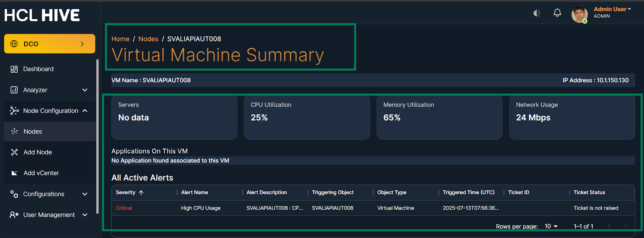Click the Admin User profile avatar
This screenshot has width=644, height=238.
(x=579, y=14)
